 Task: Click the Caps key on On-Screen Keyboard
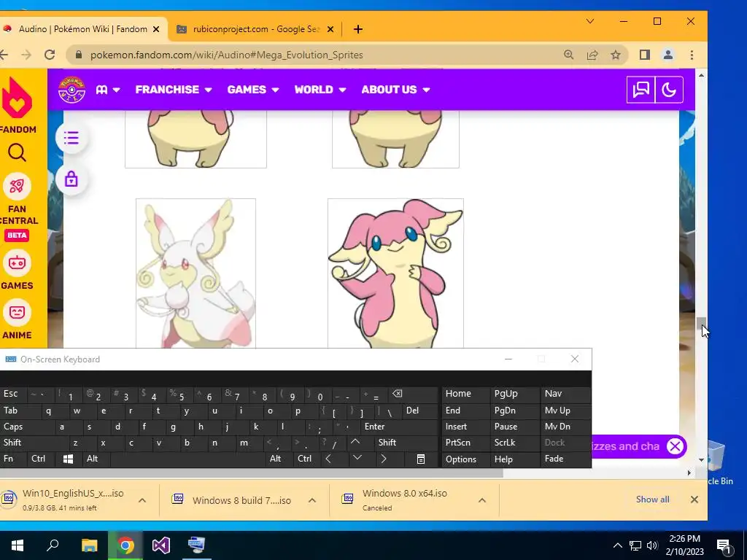[26, 427]
